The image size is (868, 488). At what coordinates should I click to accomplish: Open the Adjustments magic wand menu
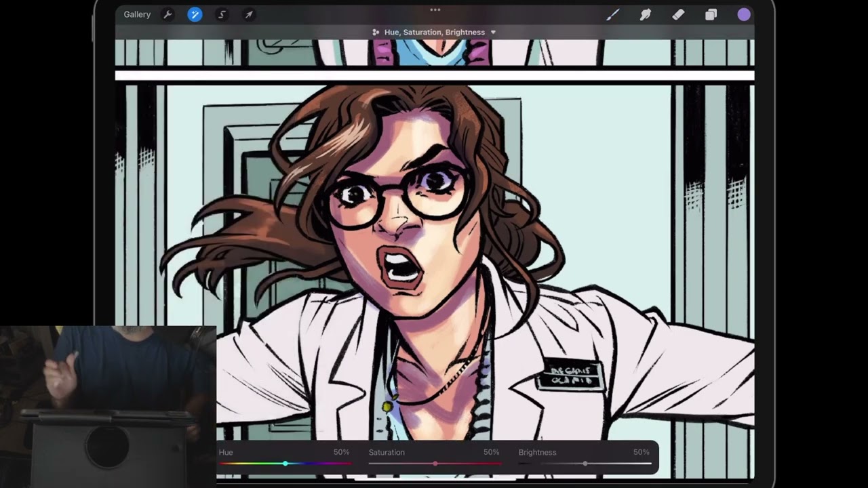tap(195, 14)
